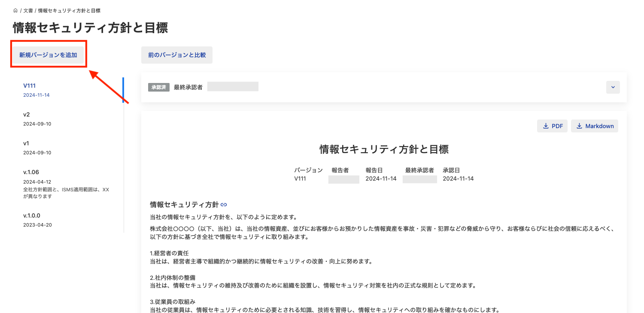Click the anchor link icon beside 情報セキュリティ方針

[224, 205]
